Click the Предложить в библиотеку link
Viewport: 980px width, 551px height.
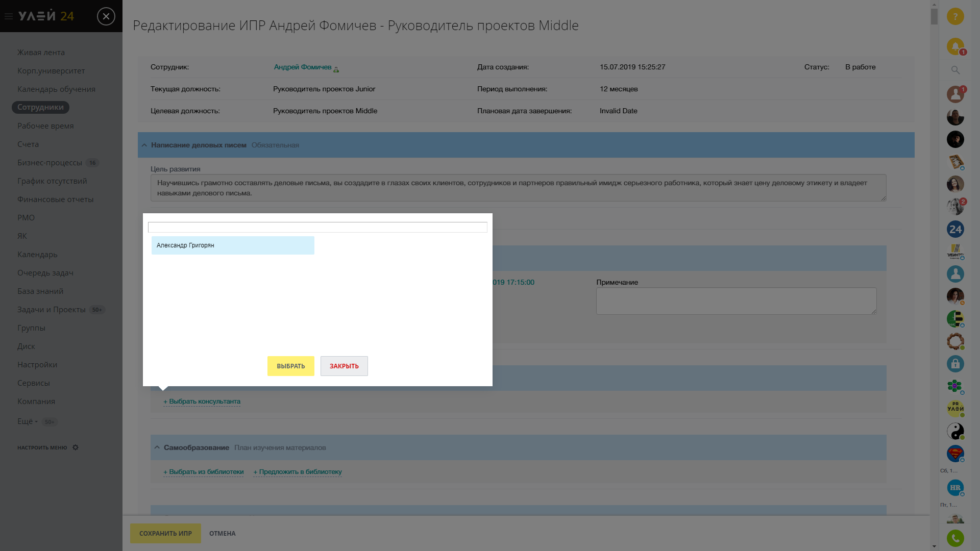click(298, 472)
